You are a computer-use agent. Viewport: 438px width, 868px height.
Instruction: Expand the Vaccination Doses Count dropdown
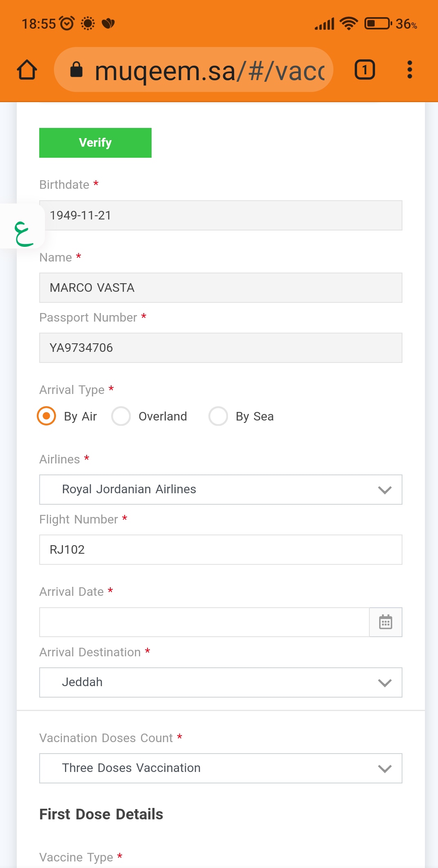[221, 768]
